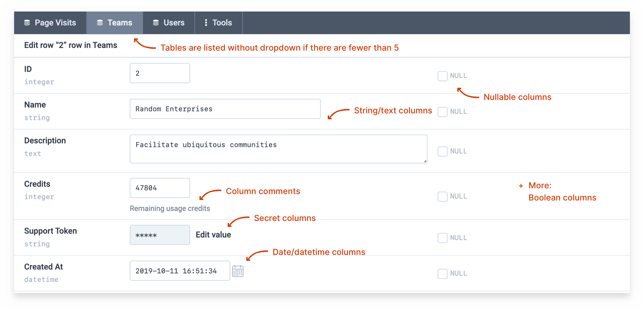Open the Tools menu

click(218, 23)
